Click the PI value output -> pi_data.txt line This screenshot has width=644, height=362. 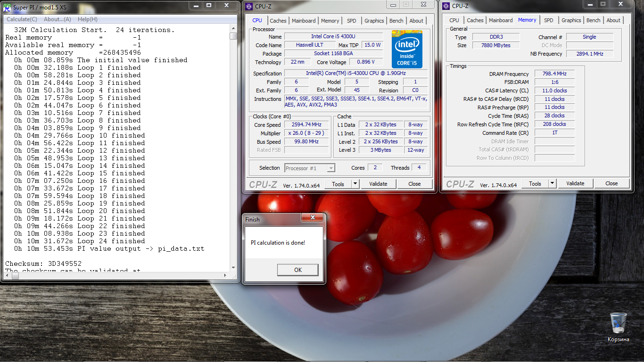[109, 248]
